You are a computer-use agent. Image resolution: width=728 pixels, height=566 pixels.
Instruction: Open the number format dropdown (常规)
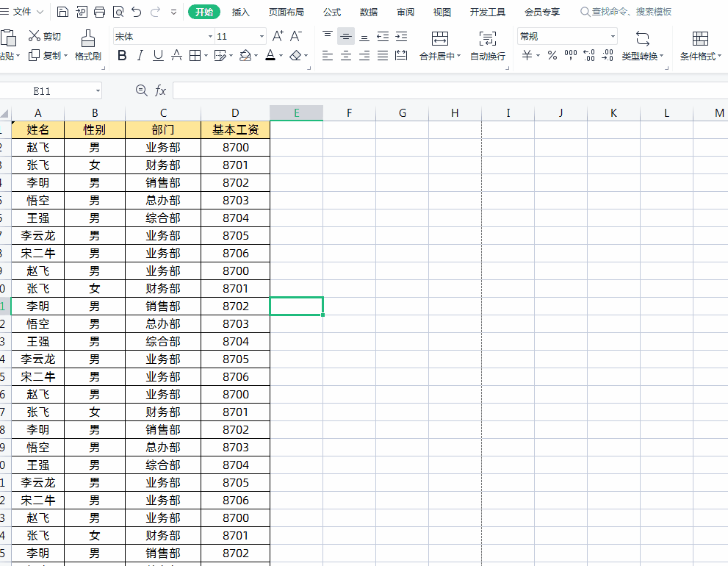613,36
